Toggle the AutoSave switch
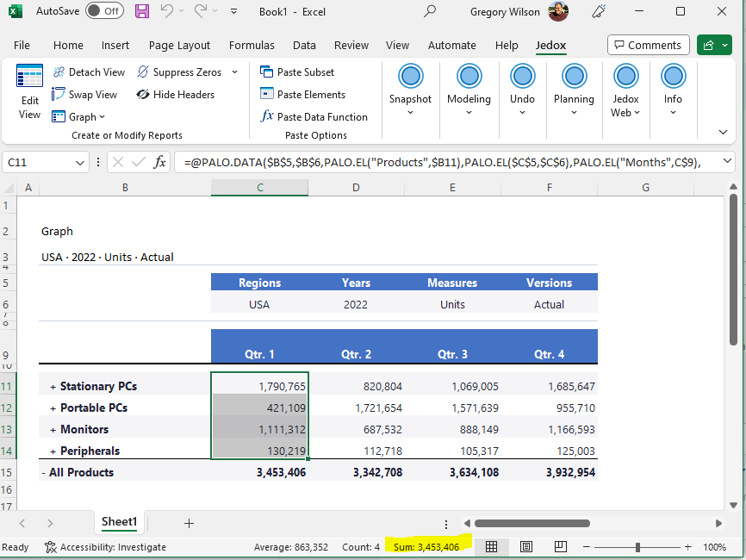This screenshot has width=746, height=560. pos(105,12)
